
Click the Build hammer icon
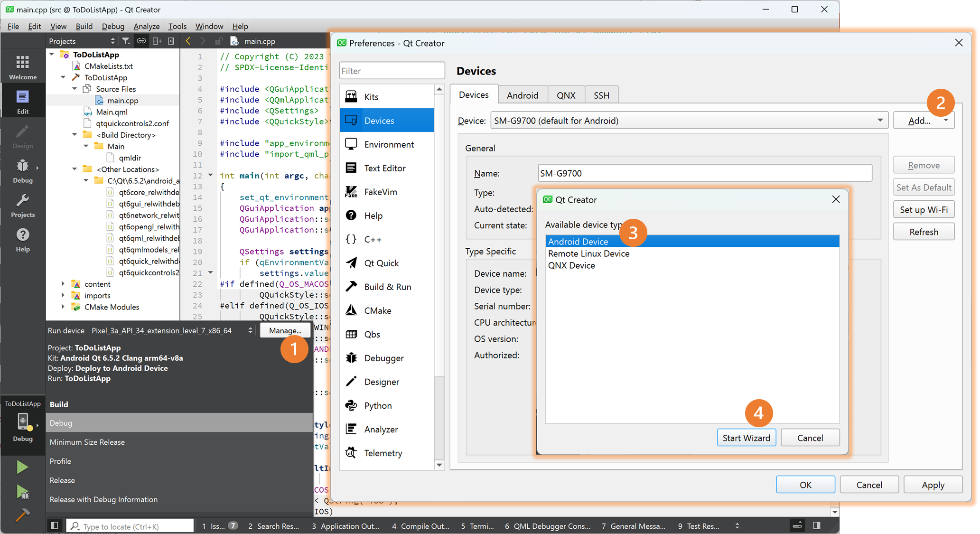pyautogui.click(x=22, y=515)
